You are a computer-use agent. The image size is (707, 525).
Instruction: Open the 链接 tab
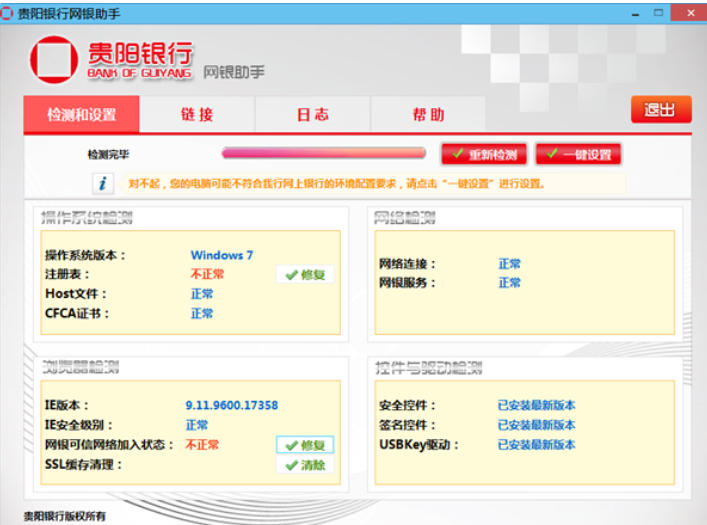pyautogui.click(x=197, y=115)
